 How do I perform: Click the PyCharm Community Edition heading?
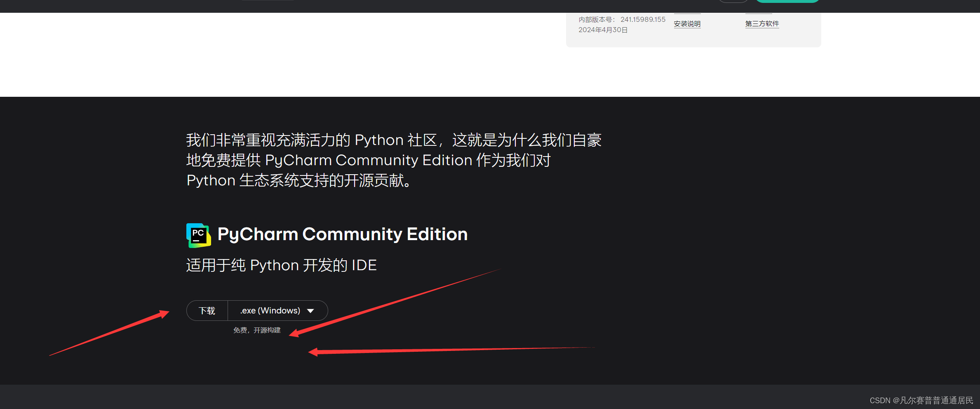click(x=343, y=234)
